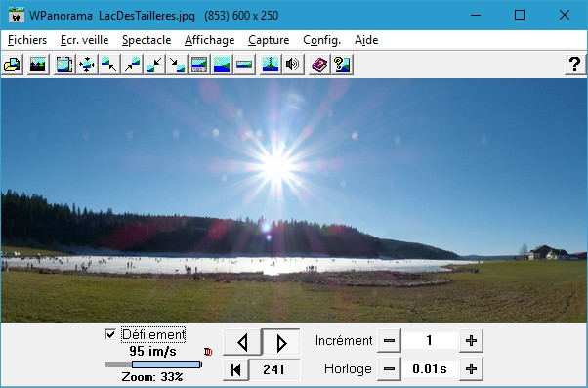The width and height of the screenshot is (588, 388).
Task: Click the wide panoramic strip icon
Action: 244,65
